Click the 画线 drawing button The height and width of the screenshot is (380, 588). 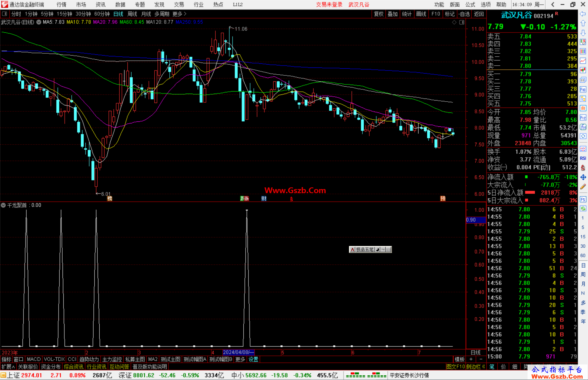pos(421,14)
